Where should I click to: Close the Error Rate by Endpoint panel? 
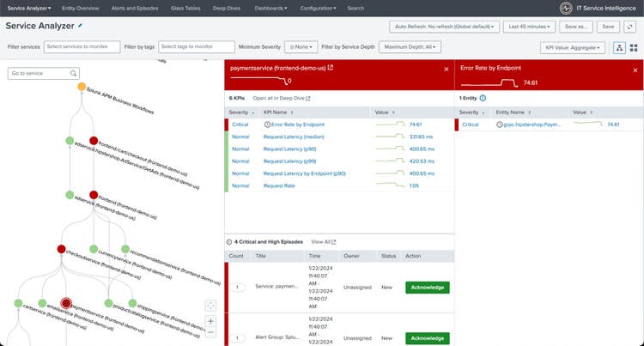click(x=636, y=69)
